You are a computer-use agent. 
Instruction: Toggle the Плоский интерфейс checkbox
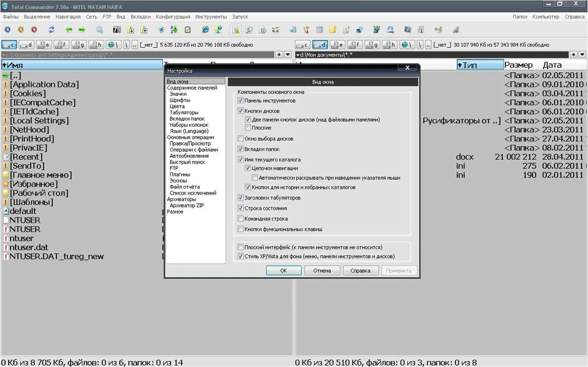coord(241,247)
